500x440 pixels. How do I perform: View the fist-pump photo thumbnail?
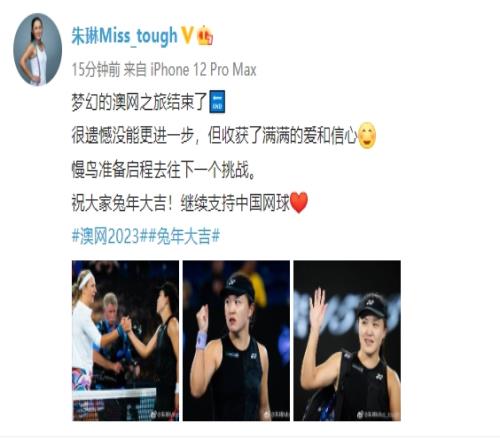tap(236, 340)
